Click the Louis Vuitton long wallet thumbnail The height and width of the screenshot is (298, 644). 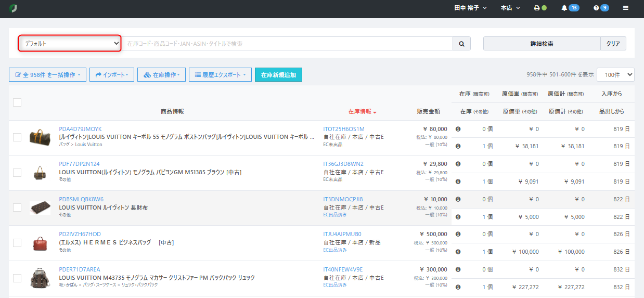pyautogui.click(x=40, y=208)
